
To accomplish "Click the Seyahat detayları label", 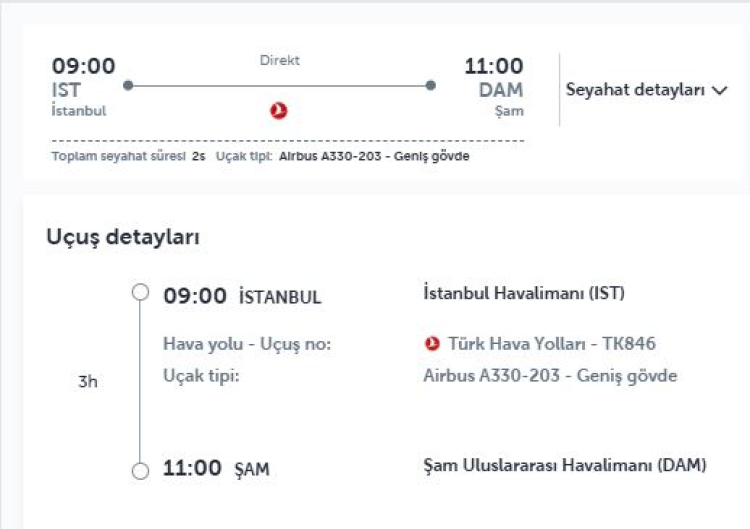I will click(636, 90).
